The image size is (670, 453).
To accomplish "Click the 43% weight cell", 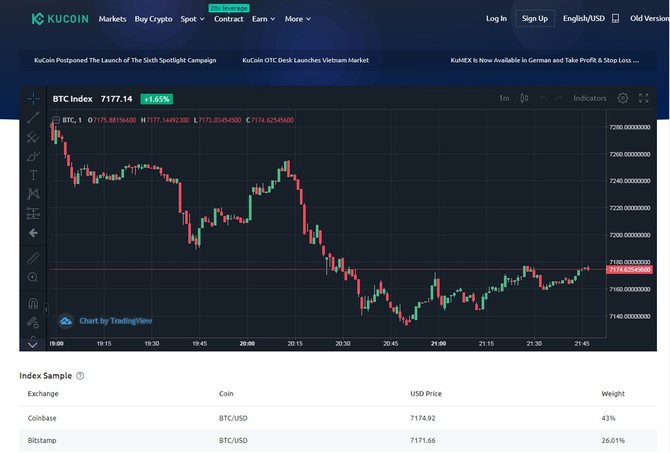I will [608, 418].
